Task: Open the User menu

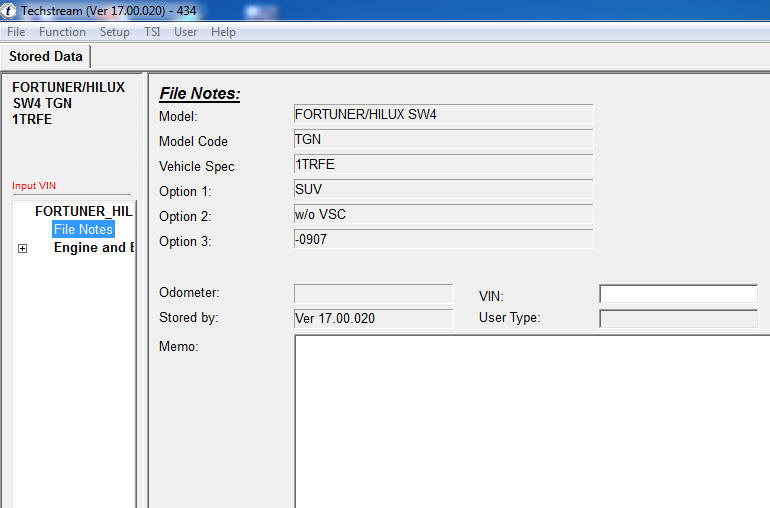Action: [x=186, y=32]
